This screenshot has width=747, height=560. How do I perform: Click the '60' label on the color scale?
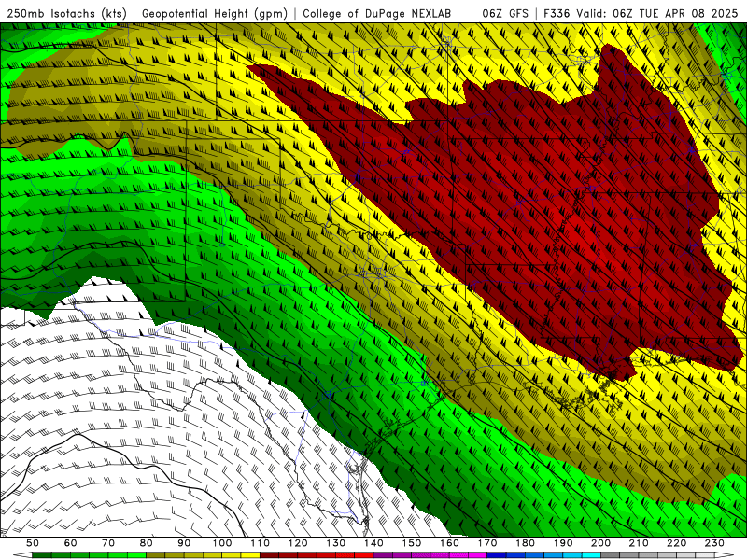tap(71, 543)
